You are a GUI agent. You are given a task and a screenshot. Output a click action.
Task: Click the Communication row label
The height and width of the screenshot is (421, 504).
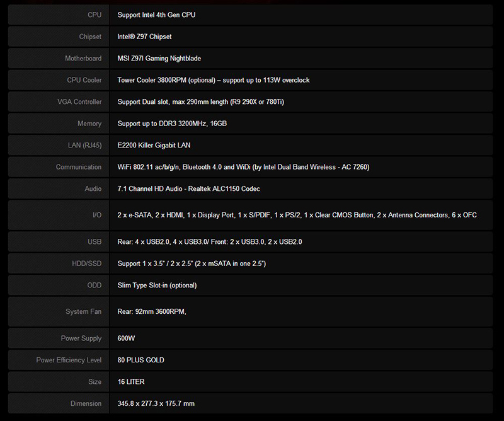click(79, 167)
